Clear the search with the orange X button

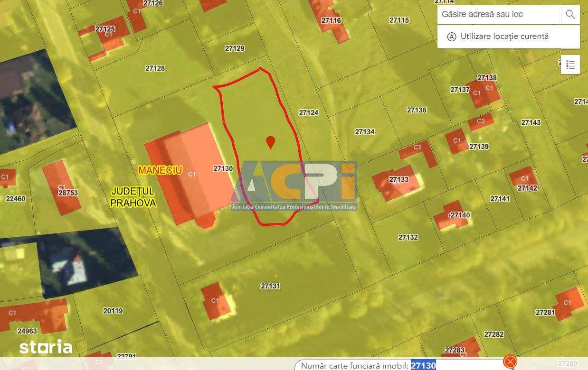tap(510, 362)
